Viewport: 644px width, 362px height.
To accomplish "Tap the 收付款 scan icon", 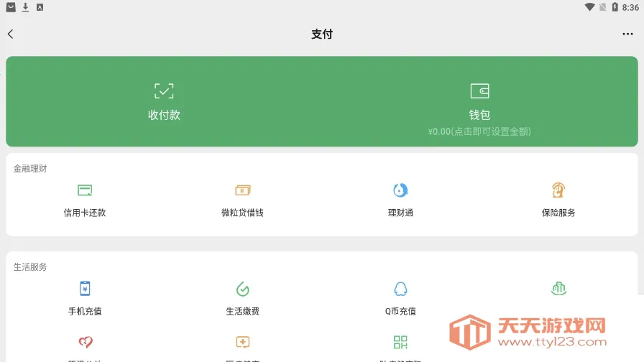I will coord(164,90).
